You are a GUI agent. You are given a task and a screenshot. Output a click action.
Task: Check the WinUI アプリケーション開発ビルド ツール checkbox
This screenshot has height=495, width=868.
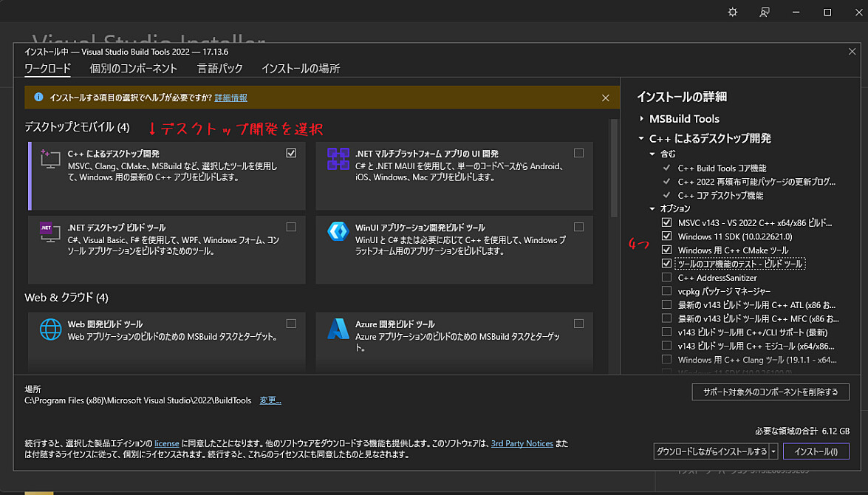click(x=578, y=227)
